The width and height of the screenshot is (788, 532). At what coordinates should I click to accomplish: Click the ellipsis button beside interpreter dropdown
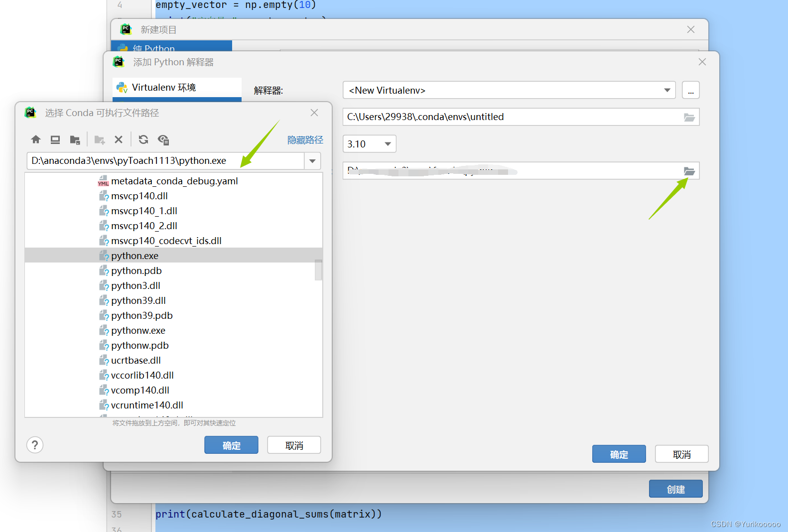[x=691, y=90]
